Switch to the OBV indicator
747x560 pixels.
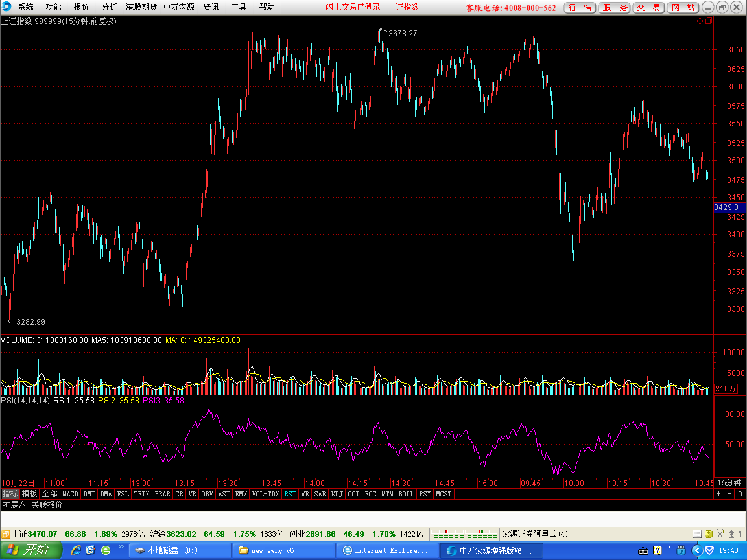pos(207,494)
